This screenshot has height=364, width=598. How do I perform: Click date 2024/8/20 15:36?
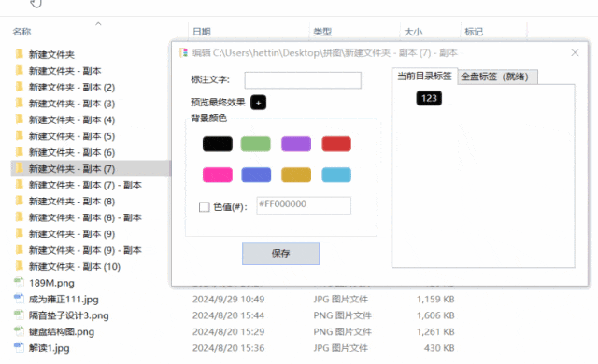[228, 347]
